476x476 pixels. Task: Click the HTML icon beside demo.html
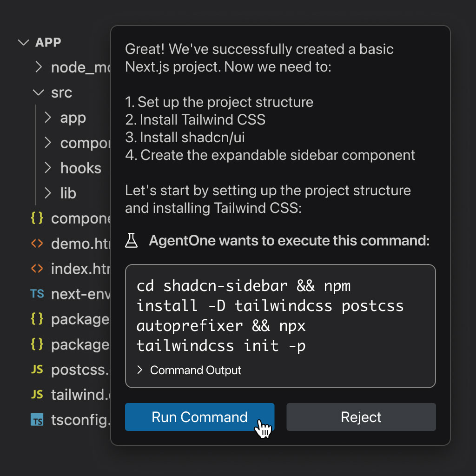click(x=37, y=243)
